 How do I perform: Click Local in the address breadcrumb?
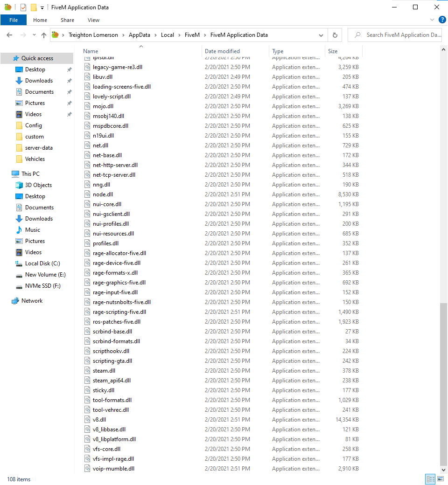[x=168, y=35]
